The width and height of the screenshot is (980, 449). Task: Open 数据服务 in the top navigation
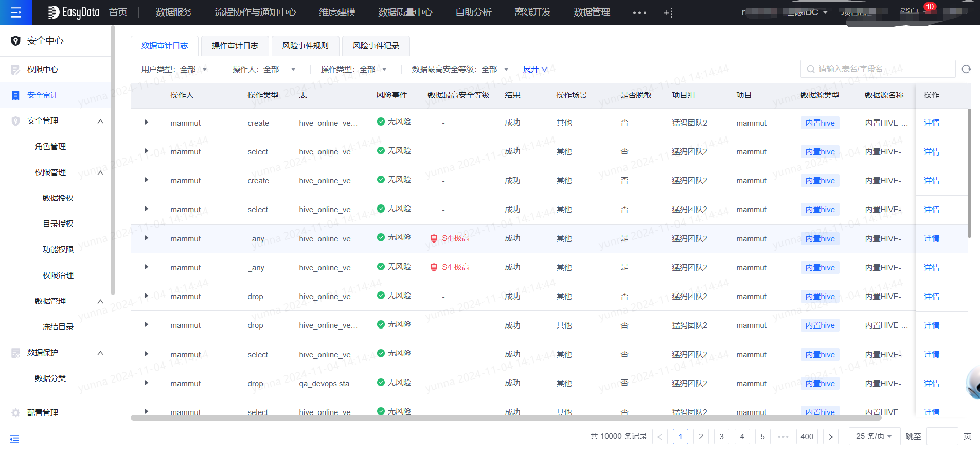click(x=174, y=12)
